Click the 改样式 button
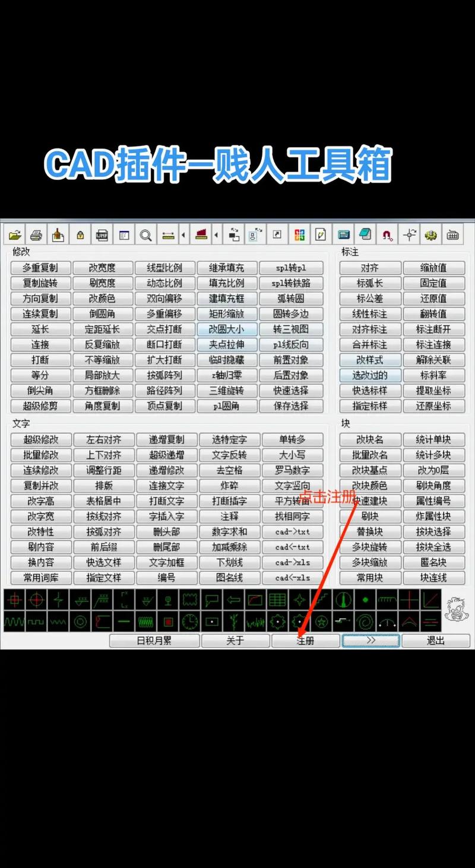 coord(369,360)
